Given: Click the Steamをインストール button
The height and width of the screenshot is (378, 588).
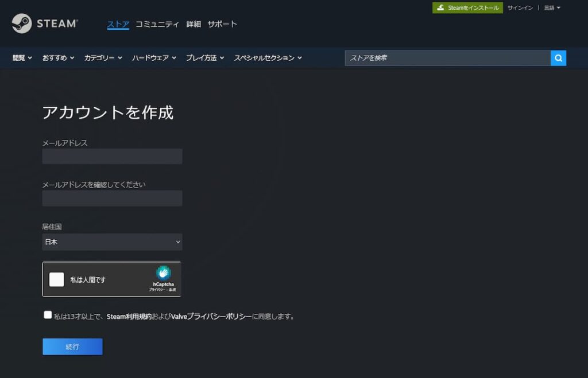Looking at the screenshot, I should pos(467,7).
